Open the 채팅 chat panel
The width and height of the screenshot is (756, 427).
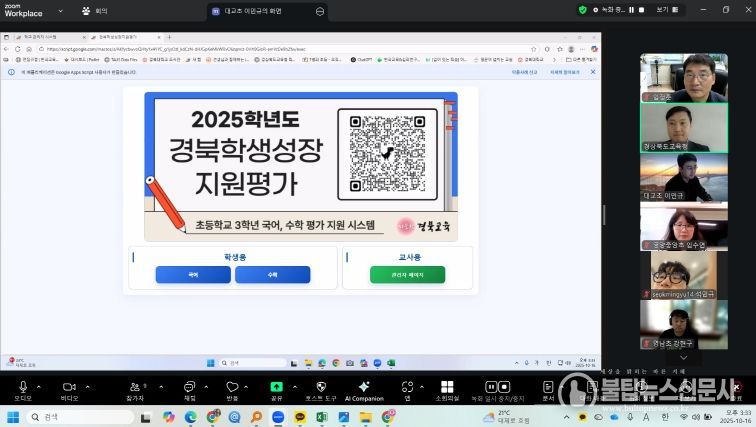(189, 385)
